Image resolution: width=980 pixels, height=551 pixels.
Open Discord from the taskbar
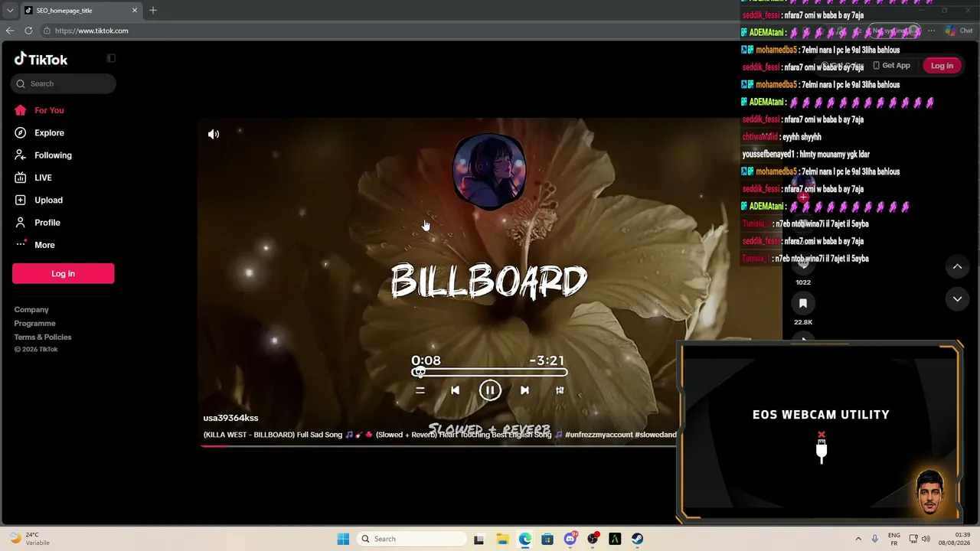point(570,539)
